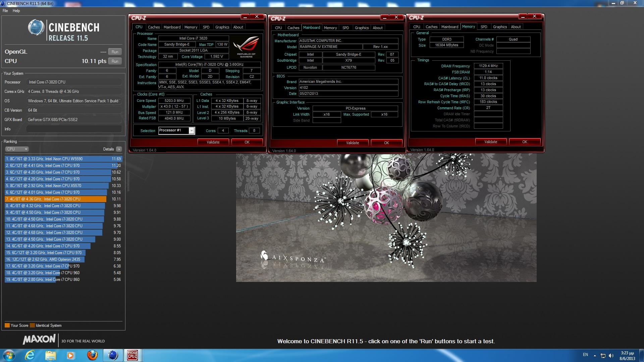The width and height of the screenshot is (644, 362).
Task: Click the taskbar clock showing 3:23
Action: (627, 356)
